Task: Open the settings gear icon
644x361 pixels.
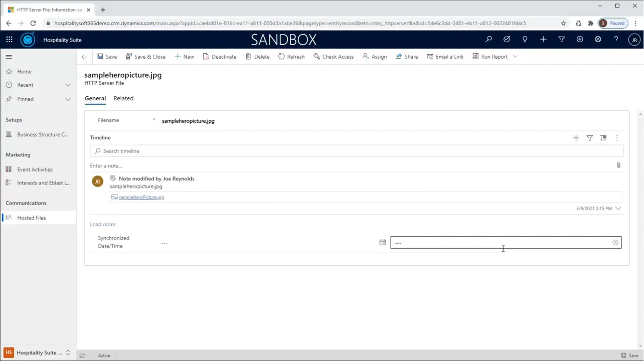Action: (x=598, y=40)
